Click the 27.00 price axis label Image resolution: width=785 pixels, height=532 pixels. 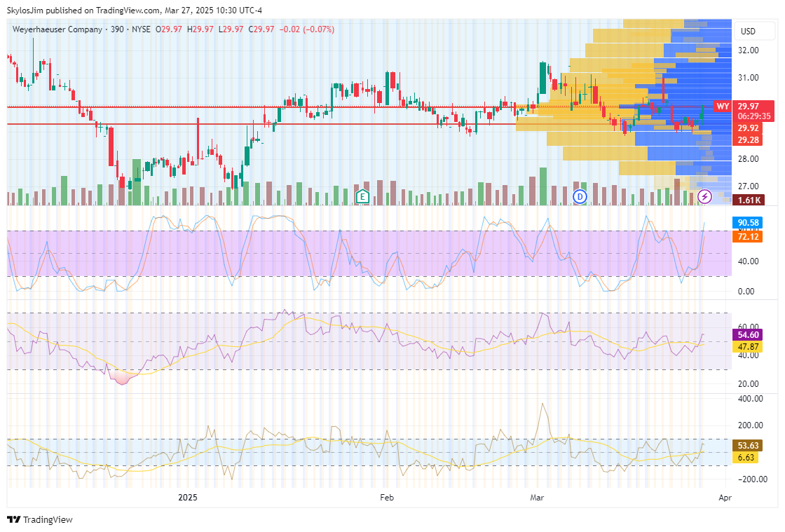[x=749, y=186]
